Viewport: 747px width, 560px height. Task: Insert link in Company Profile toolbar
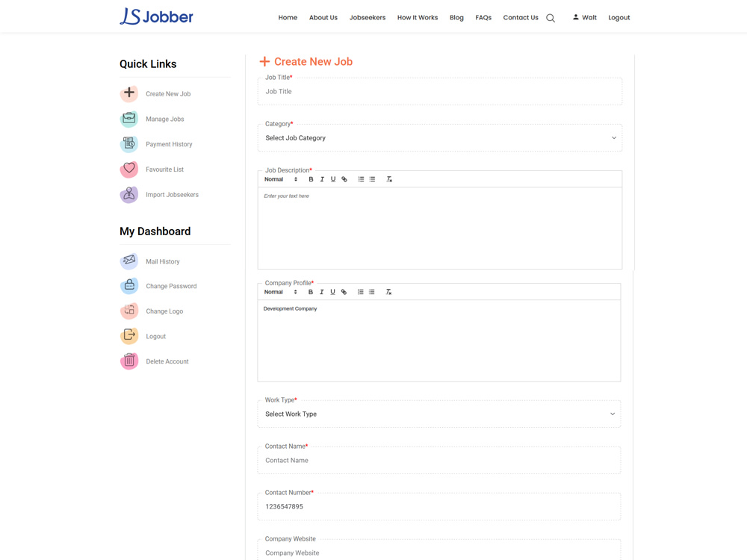click(x=344, y=292)
